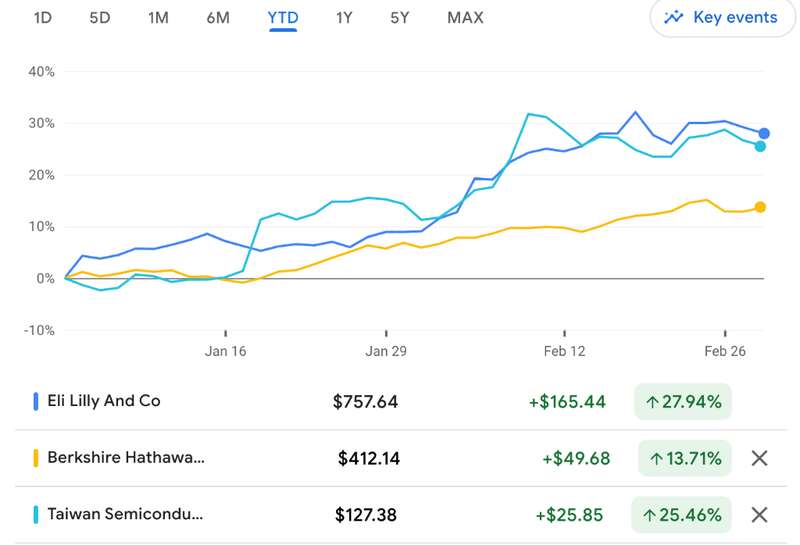Remove Berkshire Hathaway comparison with X
The image size is (800, 545).
pyautogui.click(x=759, y=458)
